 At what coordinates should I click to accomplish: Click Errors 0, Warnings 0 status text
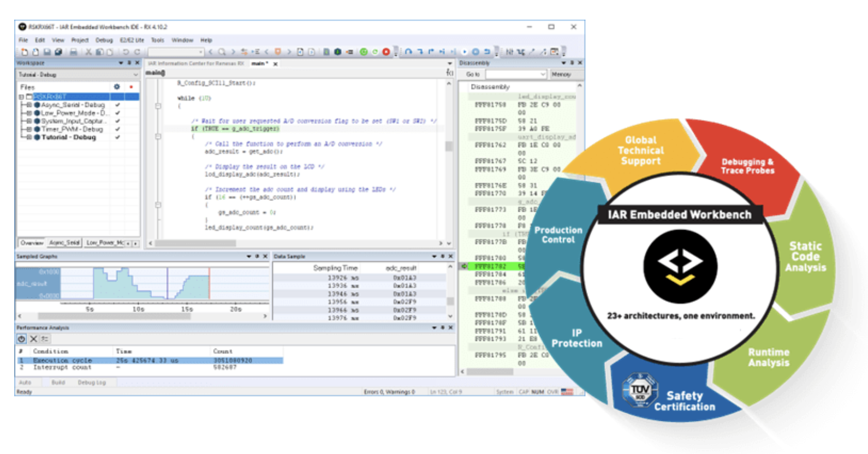pos(389,392)
